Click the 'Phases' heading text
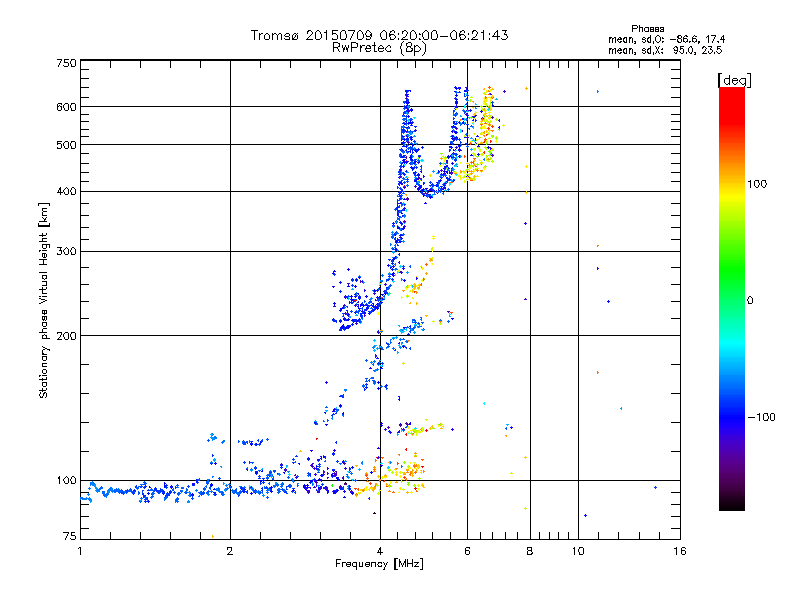The height and width of the screenshot is (600, 800). (x=647, y=29)
